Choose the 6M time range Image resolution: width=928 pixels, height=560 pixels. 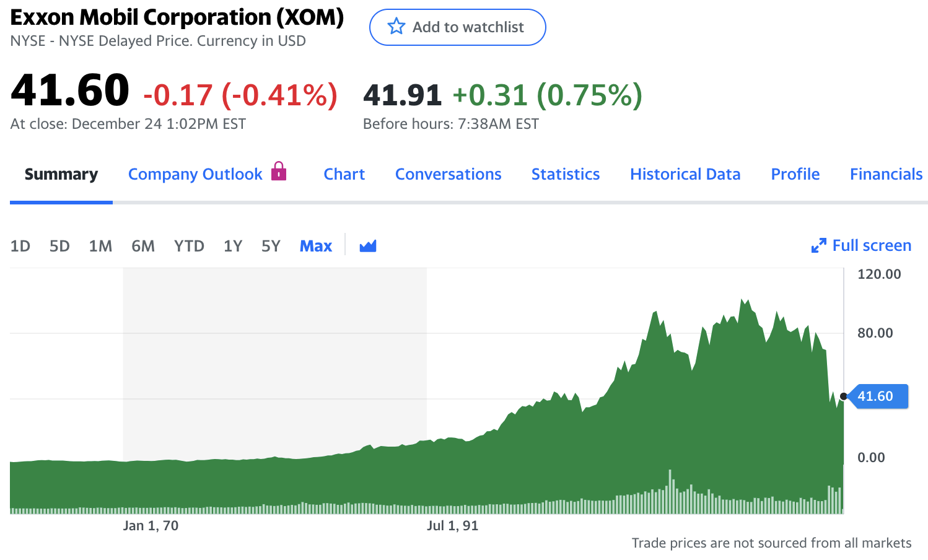143,247
